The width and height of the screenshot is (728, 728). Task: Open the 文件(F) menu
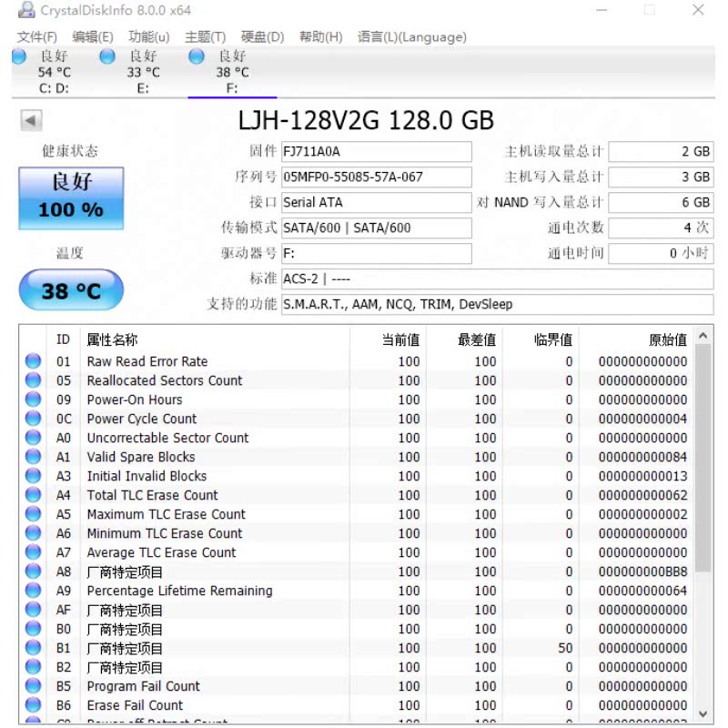click(x=37, y=36)
